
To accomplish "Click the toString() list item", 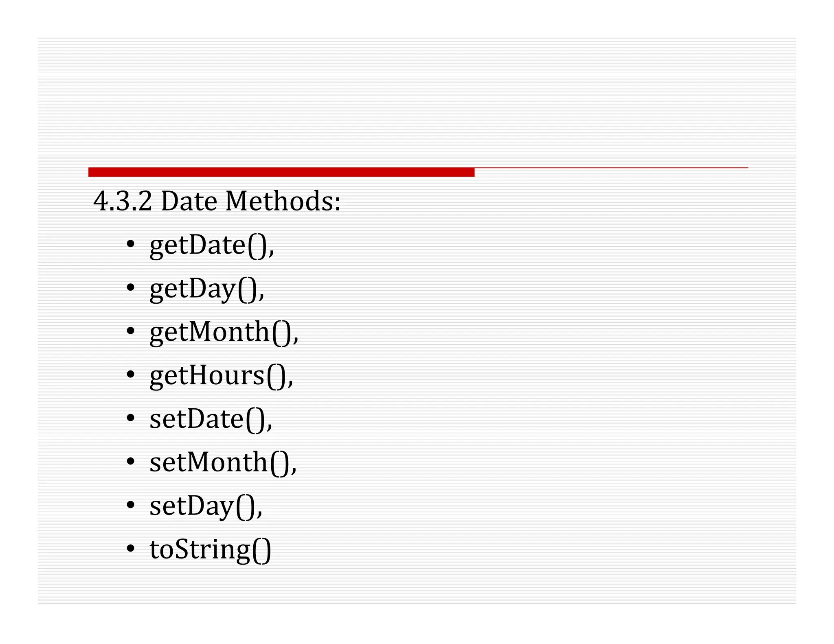I will (x=210, y=550).
